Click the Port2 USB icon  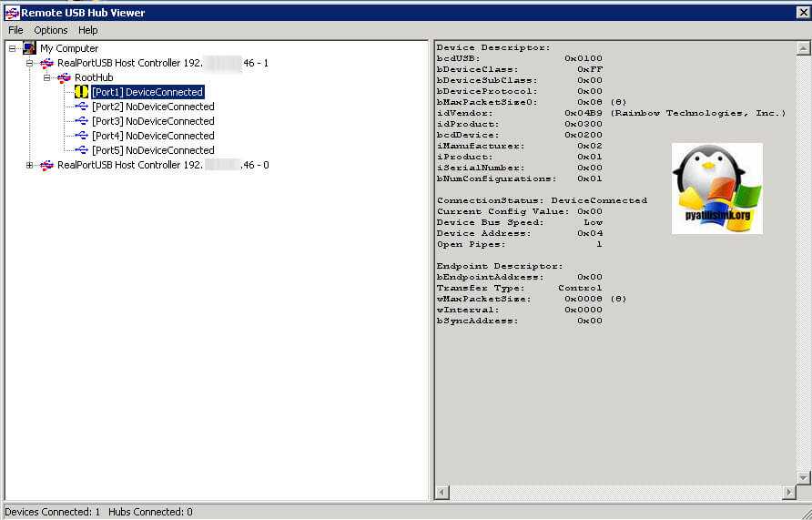click(x=81, y=107)
